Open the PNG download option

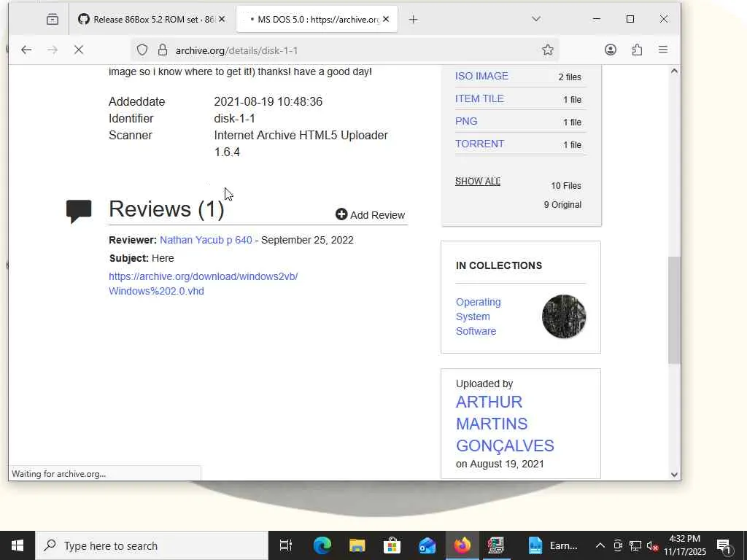(466, 121)
